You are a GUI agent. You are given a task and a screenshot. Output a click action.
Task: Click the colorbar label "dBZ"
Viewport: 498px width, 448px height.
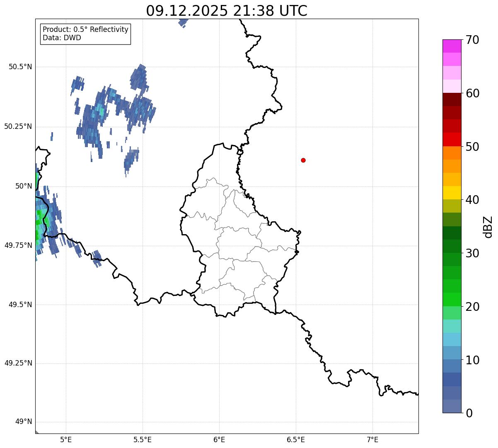[x=488, y=227]
